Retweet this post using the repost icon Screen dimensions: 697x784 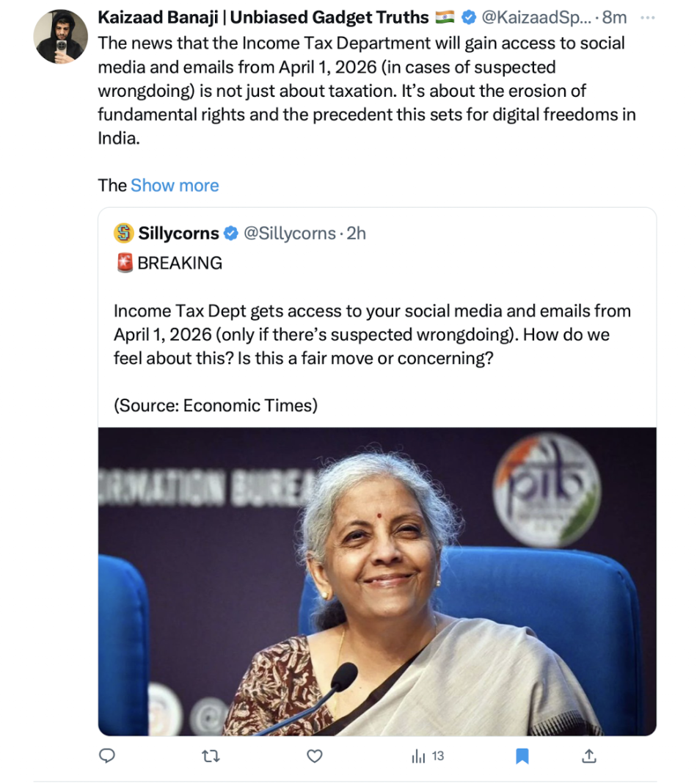[x=211, y=755]
